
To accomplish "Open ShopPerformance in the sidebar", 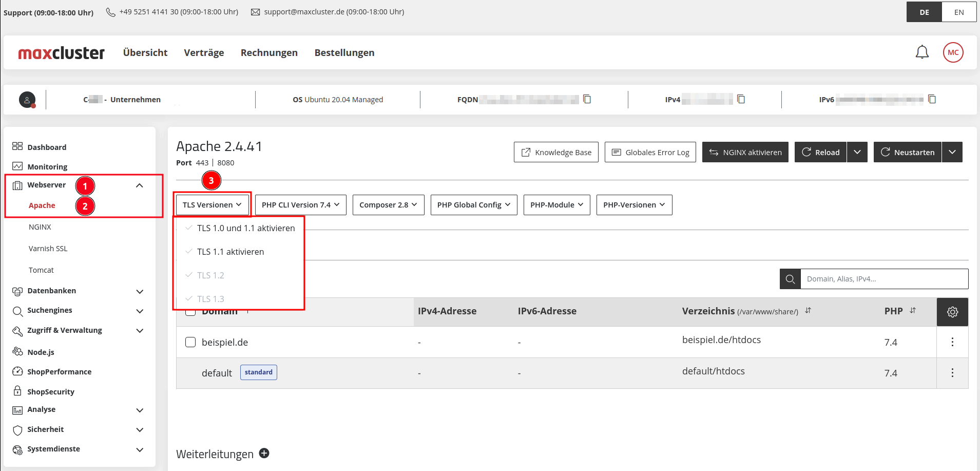I will (x=59, y=371).
